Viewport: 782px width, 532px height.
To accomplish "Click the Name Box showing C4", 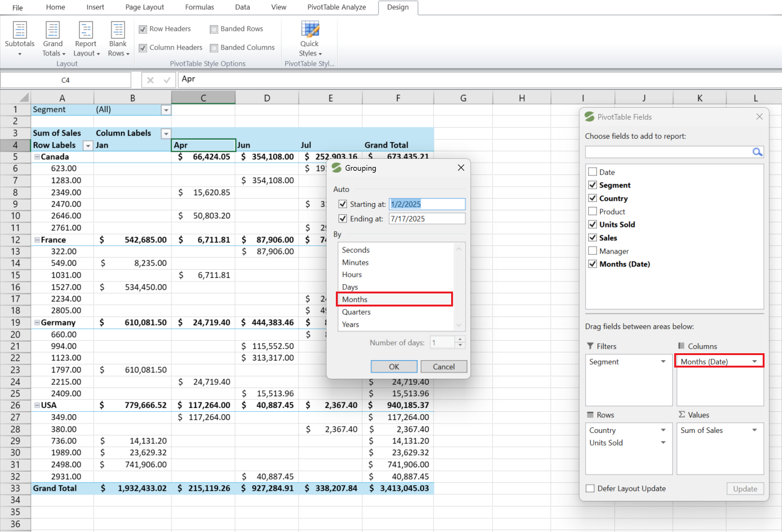I will pos(65,80).
